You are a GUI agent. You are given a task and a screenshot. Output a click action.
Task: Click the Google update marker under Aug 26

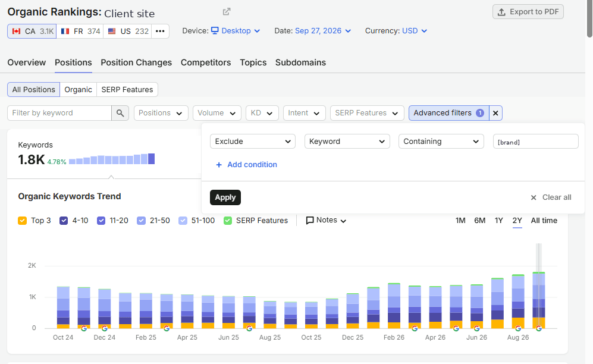tap(518, 328)
